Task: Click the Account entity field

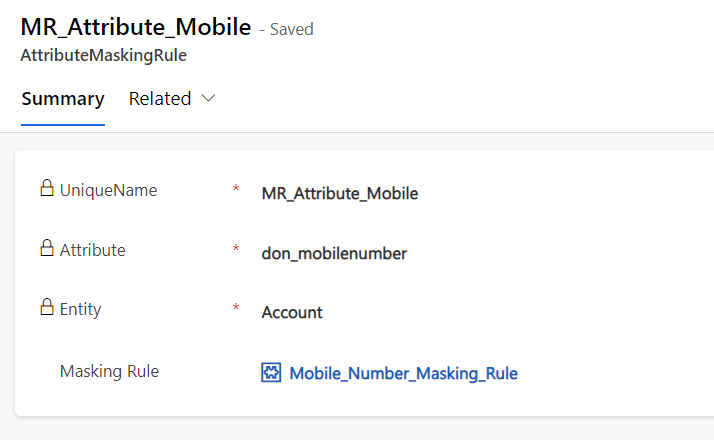Action: (292, 312)
